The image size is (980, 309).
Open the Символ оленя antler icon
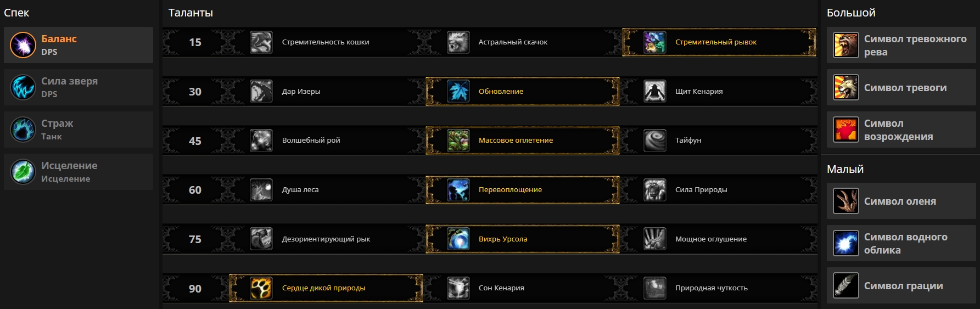tap(845, 201)
